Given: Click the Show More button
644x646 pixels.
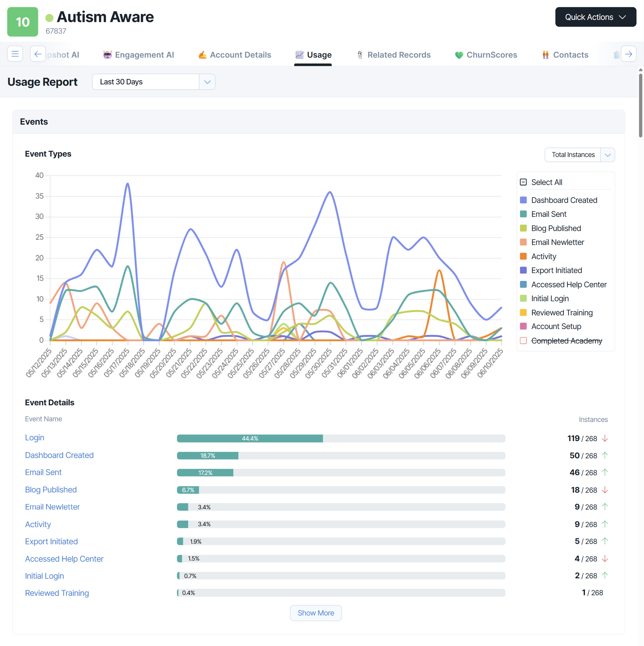Looking at the screenshot, I should click(315, 613).
